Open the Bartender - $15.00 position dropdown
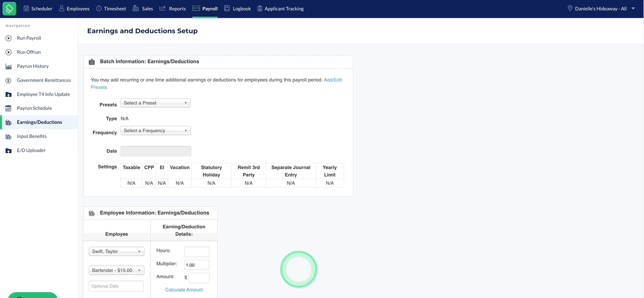This screenshot has height=298, width=644. [116, 270]
